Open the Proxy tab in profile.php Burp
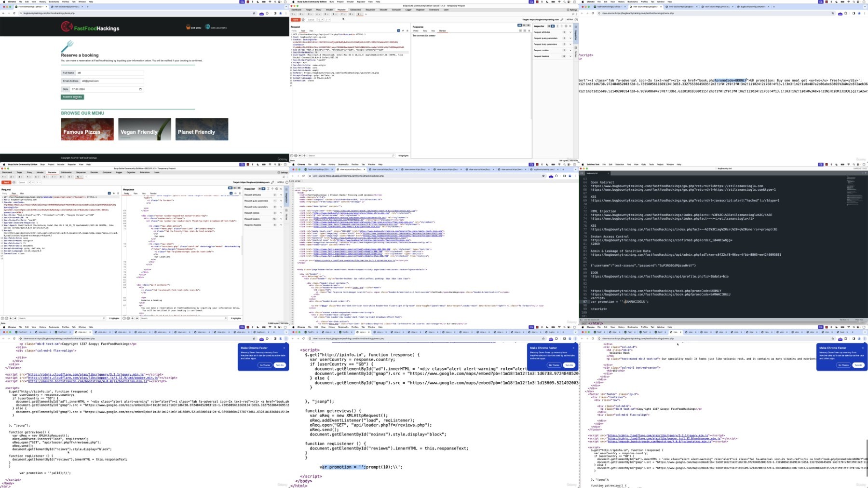This screenshot has width=868, height=488. click(x=319, y=10)
